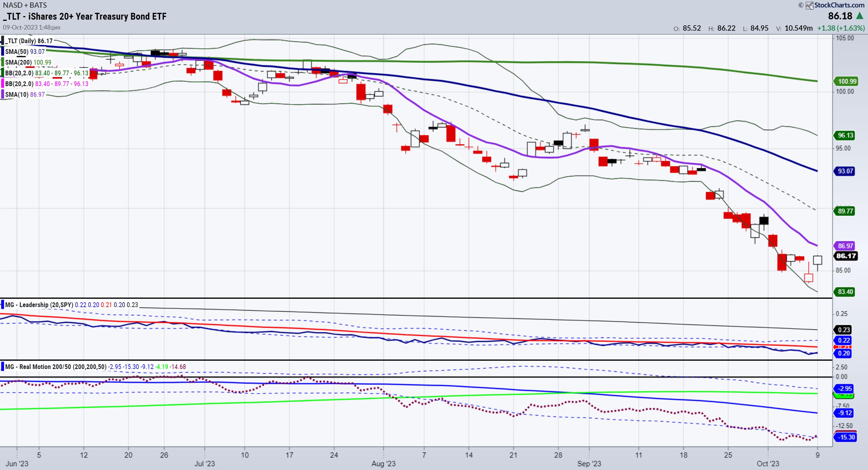868x470 pixels.
Task: Click the copyright symbol near StockCharts logo
Action: [801, 5]
